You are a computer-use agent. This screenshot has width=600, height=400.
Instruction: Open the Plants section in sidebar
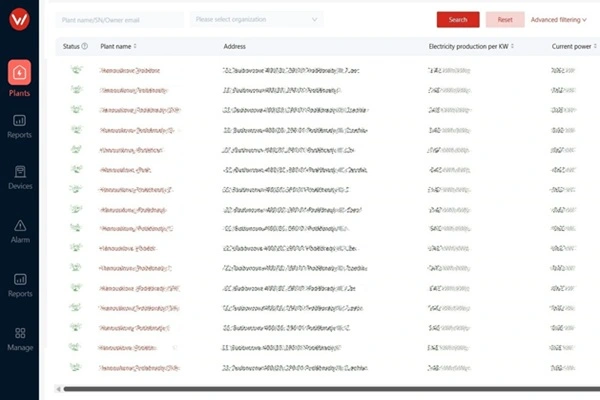(19, 78)
